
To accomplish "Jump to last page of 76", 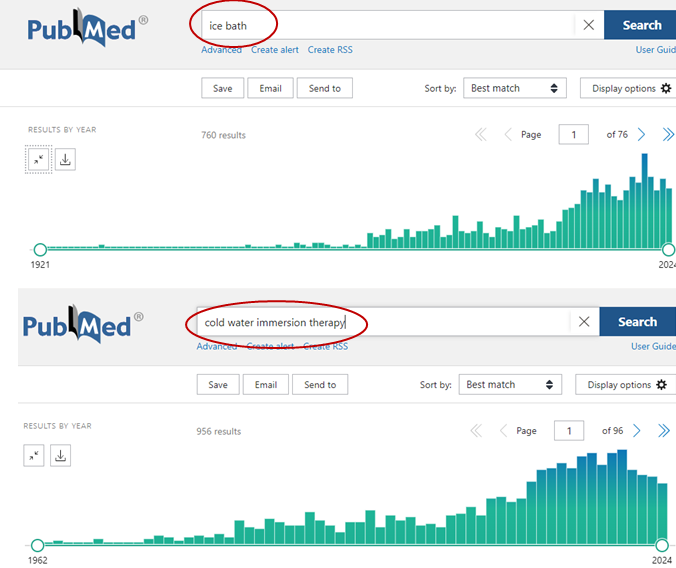I will point(668,135).
